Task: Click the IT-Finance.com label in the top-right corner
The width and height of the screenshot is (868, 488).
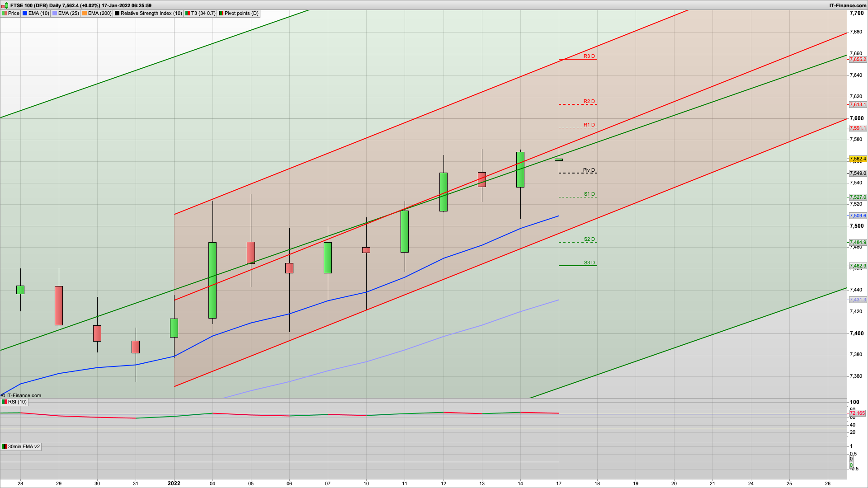Action: pyautogui.click(x=848, y=5)
